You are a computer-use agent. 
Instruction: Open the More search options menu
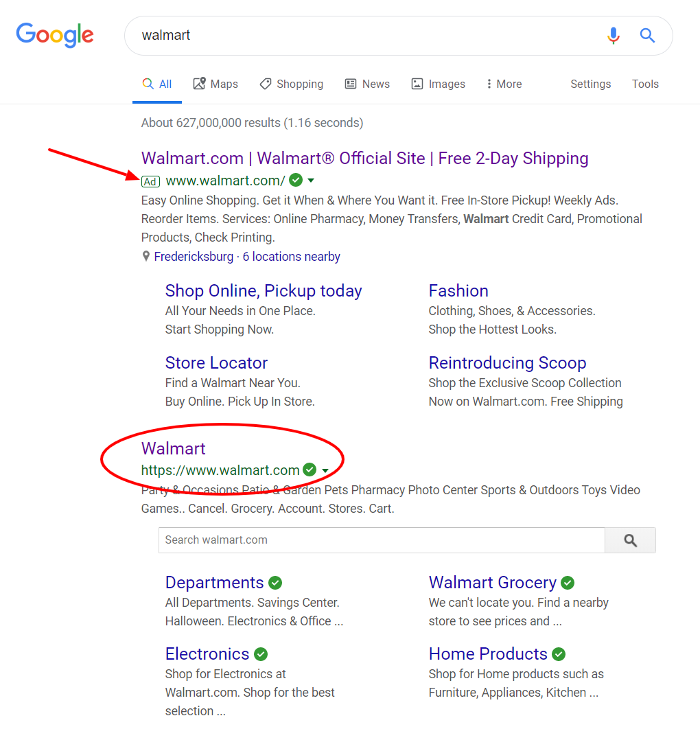tap(504, 84)
